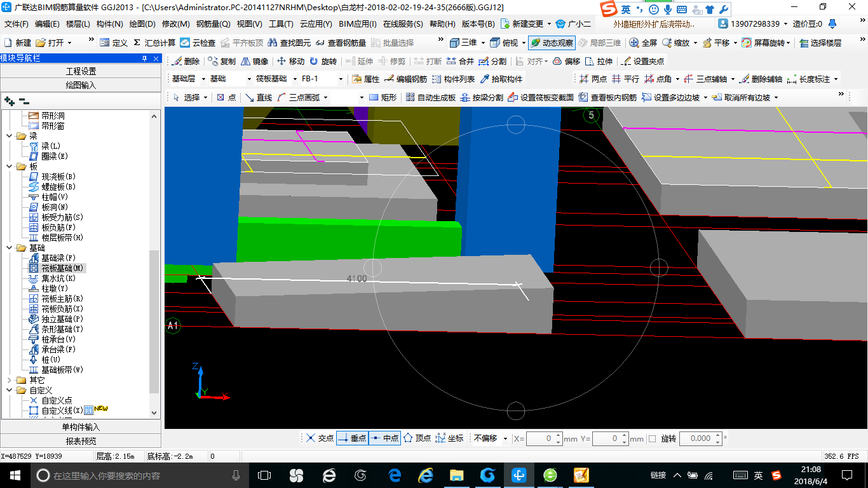Toggle 坐标 coordinate snap
Image resolution: width=868 pixels, height=488 pixels.
click(x=449, y=438)
